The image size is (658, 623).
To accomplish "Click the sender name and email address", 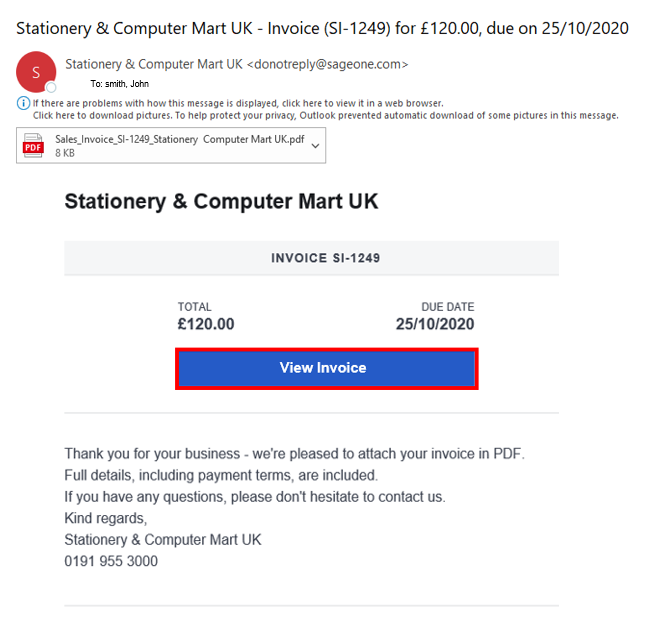I will click(x=236, y=65).
